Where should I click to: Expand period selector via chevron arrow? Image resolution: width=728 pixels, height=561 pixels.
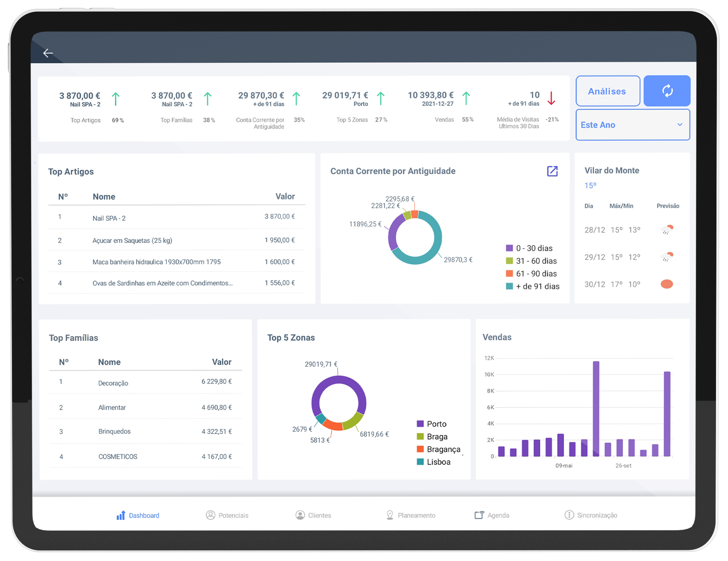[x=679, y=125]
